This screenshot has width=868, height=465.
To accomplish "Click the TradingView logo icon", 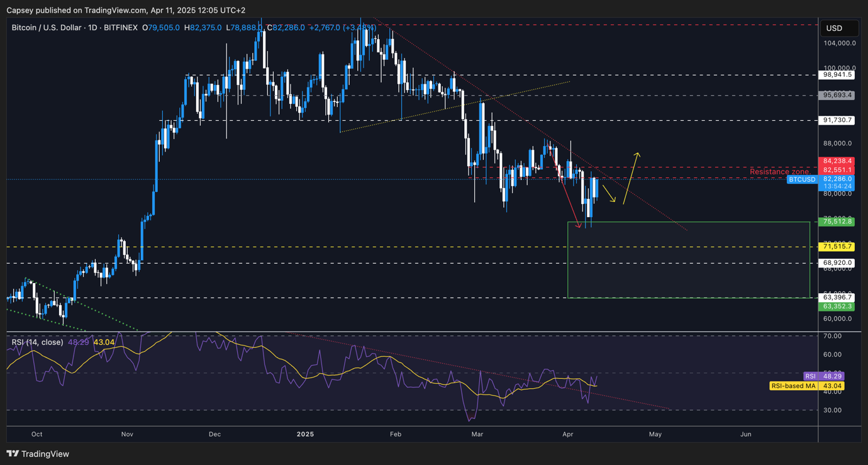I will tap(13, 454).
